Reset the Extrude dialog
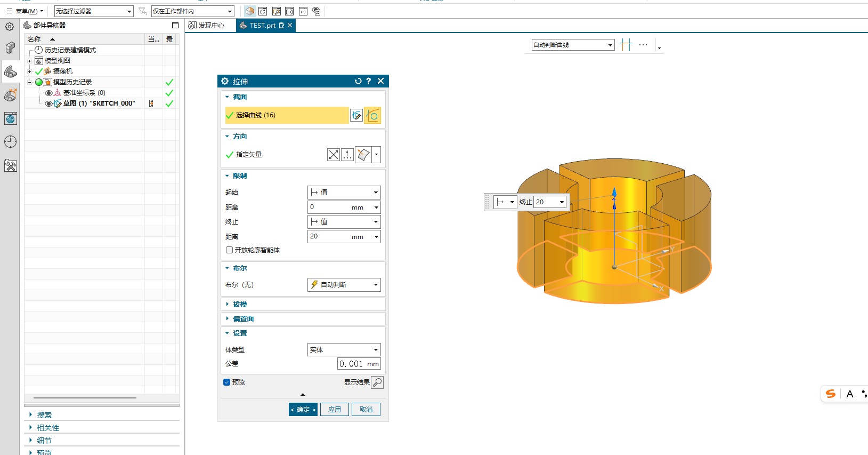 pyautogui.click(x=358, y=81)
